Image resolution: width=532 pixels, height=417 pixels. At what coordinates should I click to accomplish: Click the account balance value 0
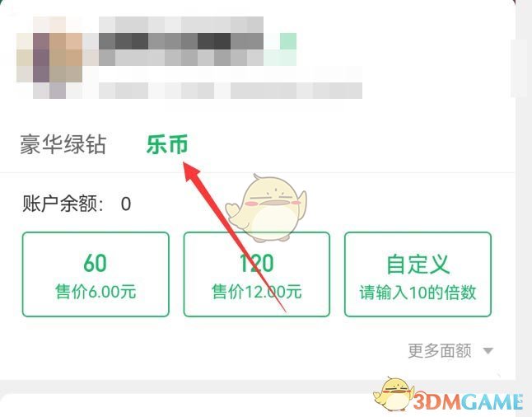pyautogui.click(x=126, y=204)
